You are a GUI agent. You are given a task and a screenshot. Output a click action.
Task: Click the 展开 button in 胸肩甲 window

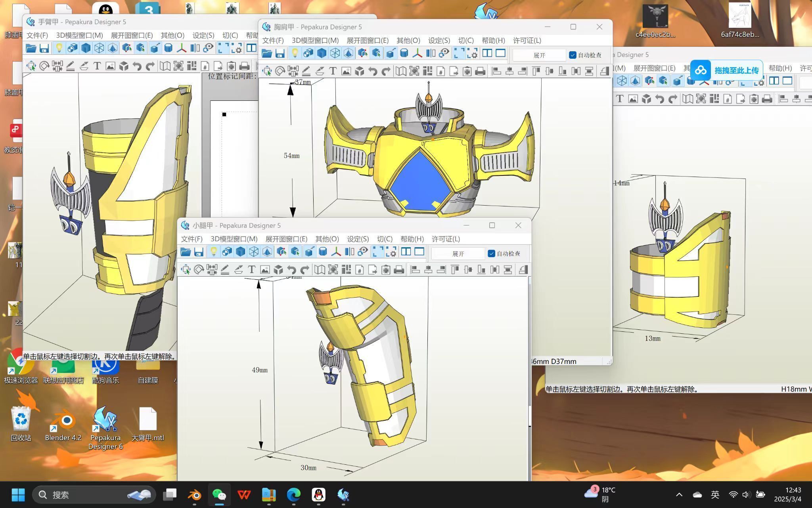pyautogui.click(x=539, y=55)
